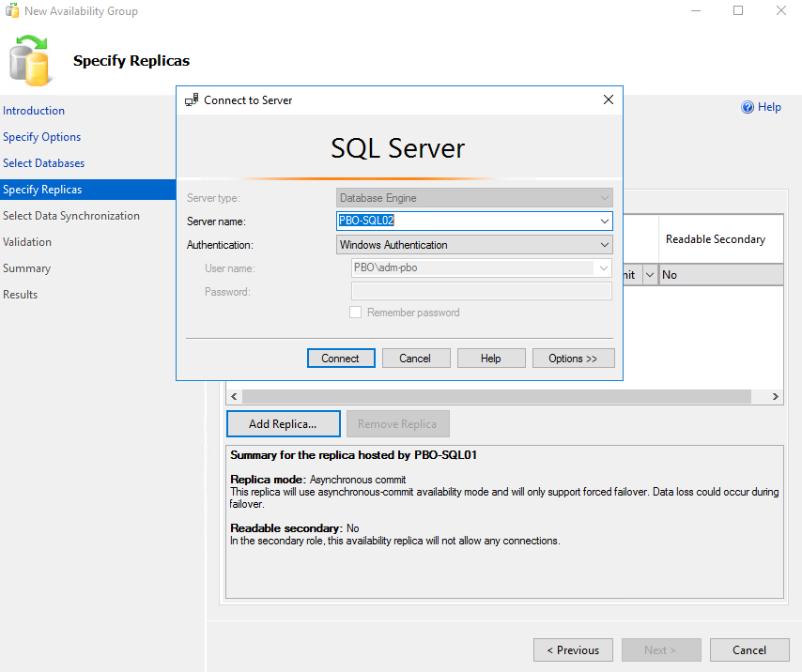Open the Server name dropdown

605,221
